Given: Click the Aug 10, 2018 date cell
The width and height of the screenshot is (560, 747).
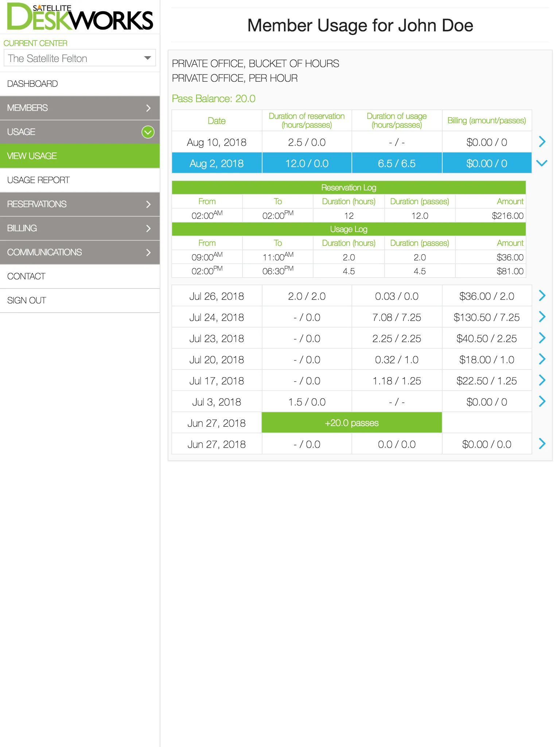Looking at the screenshot, I should pyautogui.click(x=217, y=142).
